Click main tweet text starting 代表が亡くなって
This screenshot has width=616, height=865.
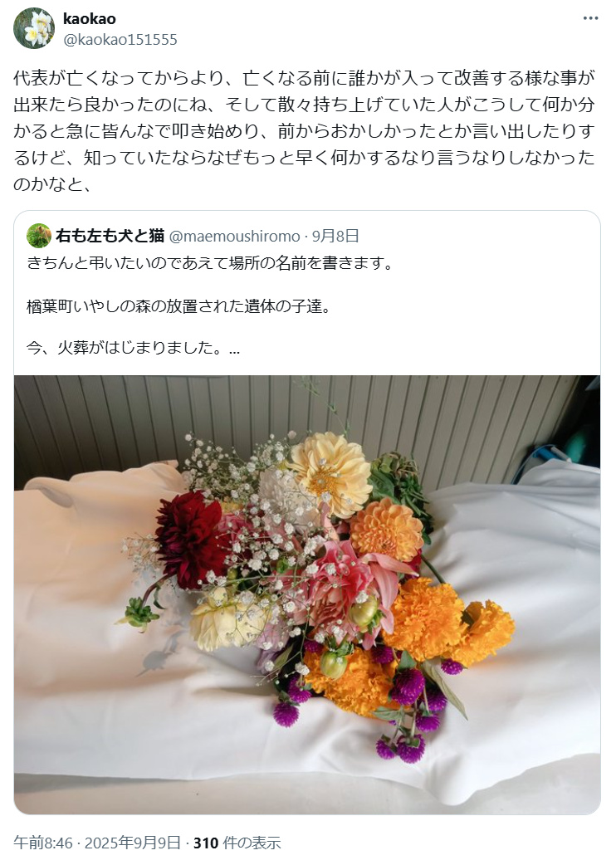[x=304, y=130]
